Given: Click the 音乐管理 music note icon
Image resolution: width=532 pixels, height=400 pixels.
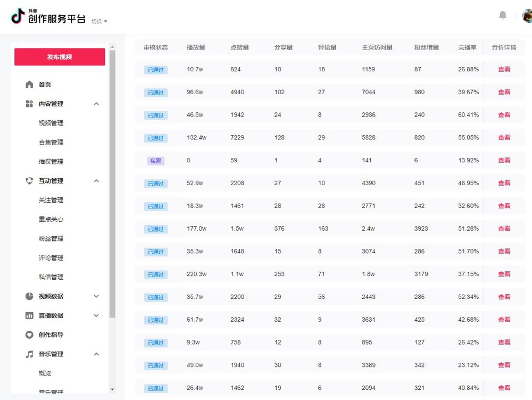Looking at the screenshot, I should pyautogui.click(x=29, y=354).
